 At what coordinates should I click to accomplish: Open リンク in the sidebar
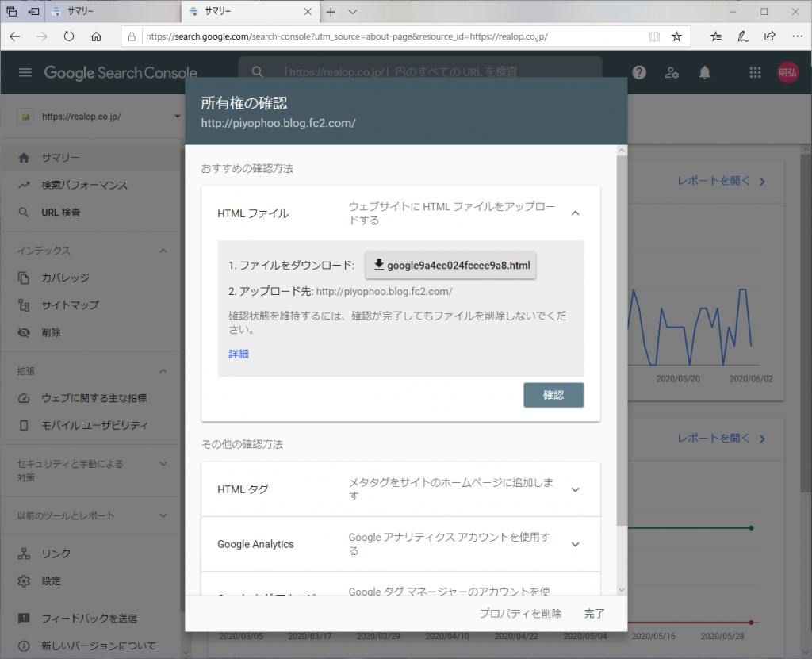coord(91,554)
